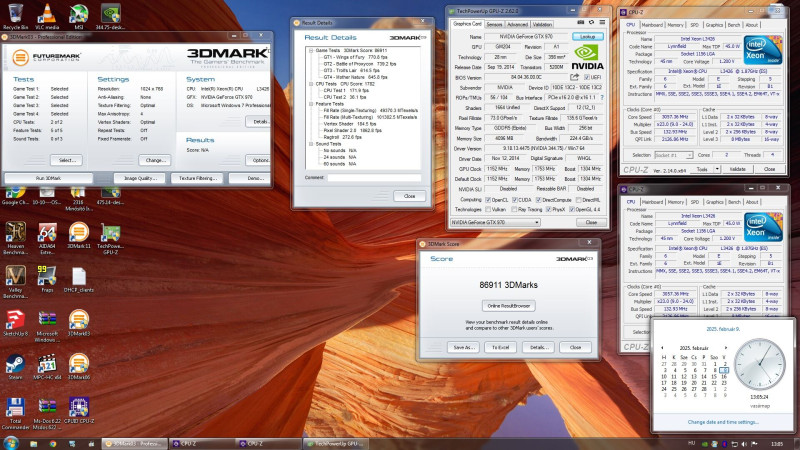Toggle the OpenGL 4.4 checkbox
Viewport: 800px width, 450px height.
(x=572, y=209)
